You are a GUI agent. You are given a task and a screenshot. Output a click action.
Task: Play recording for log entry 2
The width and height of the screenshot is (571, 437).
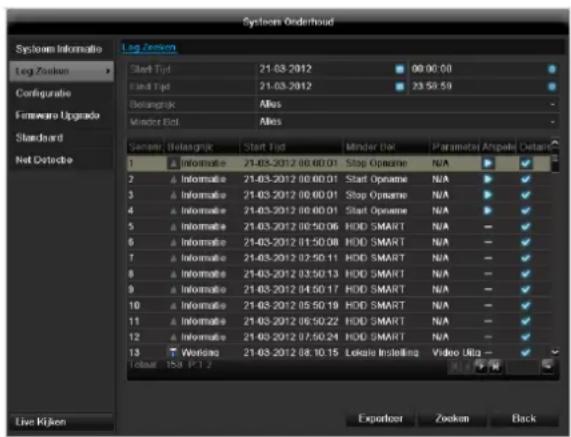[488, 179]
